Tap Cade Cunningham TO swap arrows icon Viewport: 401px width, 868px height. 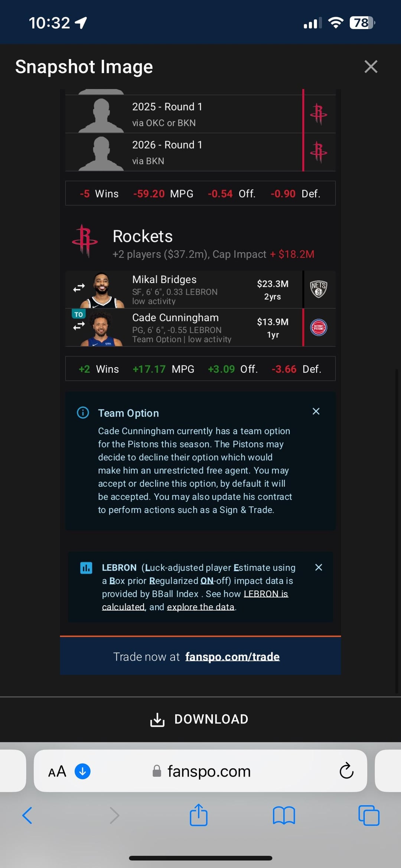point(79,326)
